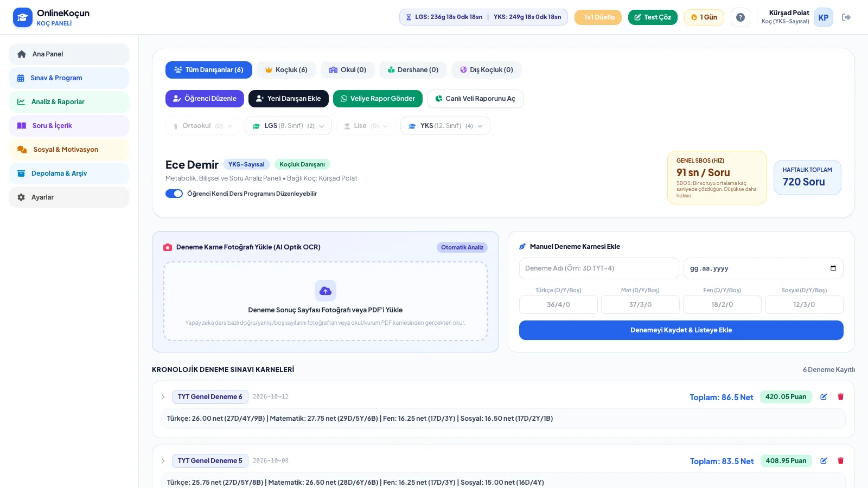Open the LGS (8. Sınıf) dropdown
The image size is (868, 488).
(x=288, y=126)
